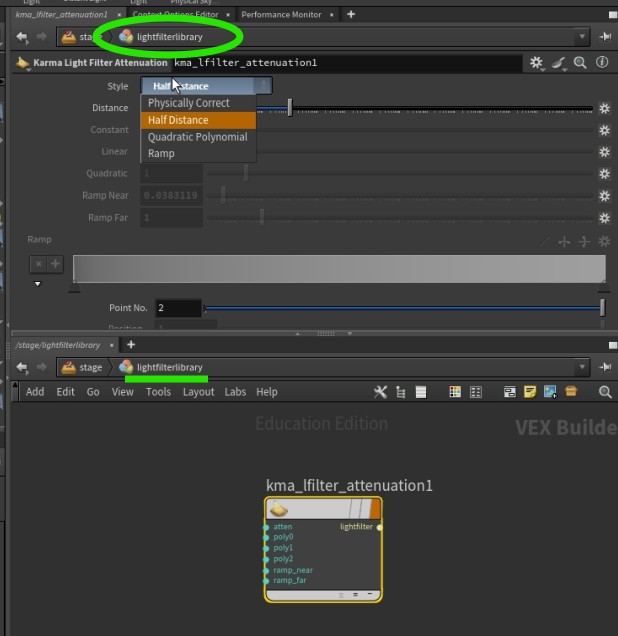The height and width of the screenshot is (636, 618).
Task: Choose Quadratic Polynomial style option
Action: [x=197, y=137]
